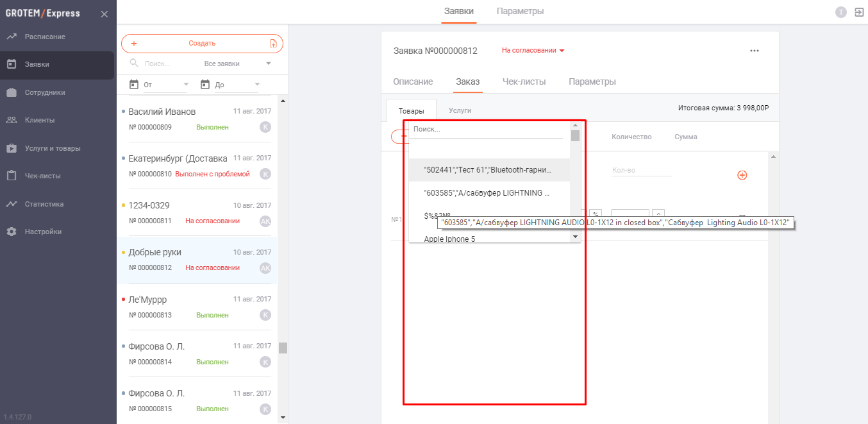
Task: Click the Поиск field in product dropdown
Action: pos(486,130)
